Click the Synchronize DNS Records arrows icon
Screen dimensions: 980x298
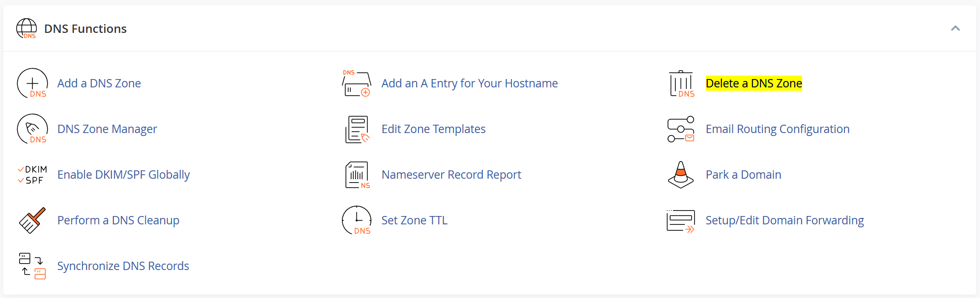[x=32, y=266]
